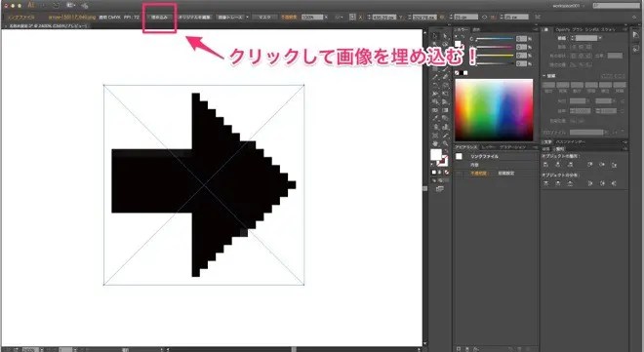The image size is (644, 352).
Task: Click the horizontal align center icon
Action: coord(558,165)
